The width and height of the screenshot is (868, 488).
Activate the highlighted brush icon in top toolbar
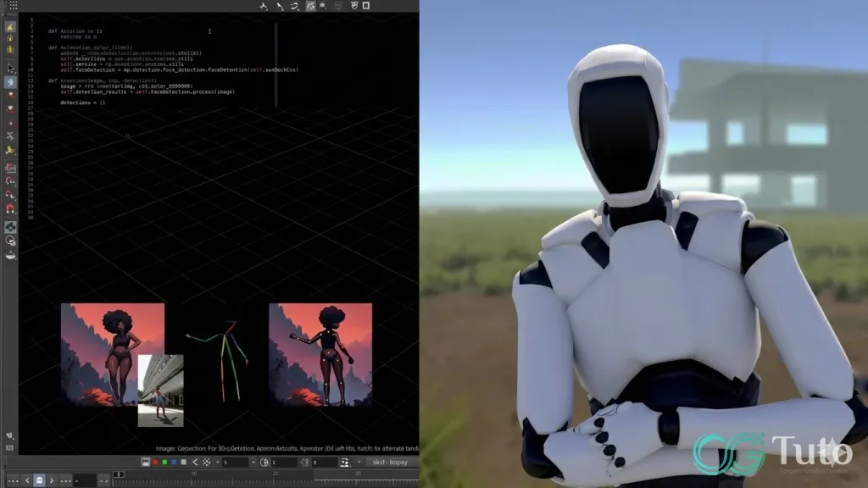(310, 6)
